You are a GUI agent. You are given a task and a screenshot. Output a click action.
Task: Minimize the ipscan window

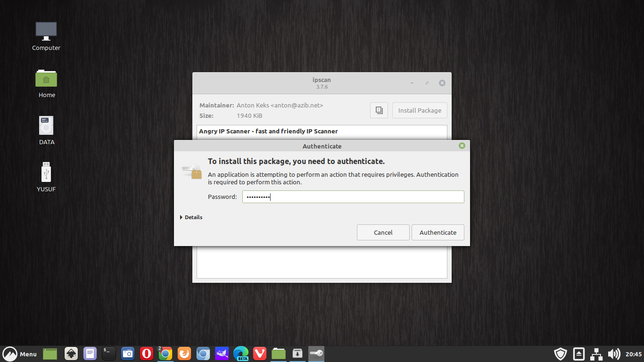click(412, 83)
